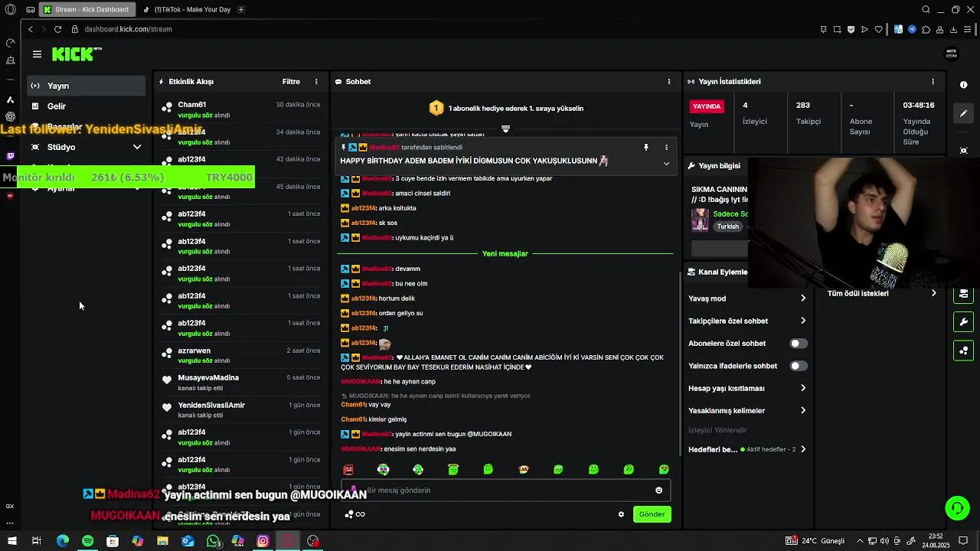Open Instagram from the taskbar
This screenshot has height=551, width=980.
[263, 541]
